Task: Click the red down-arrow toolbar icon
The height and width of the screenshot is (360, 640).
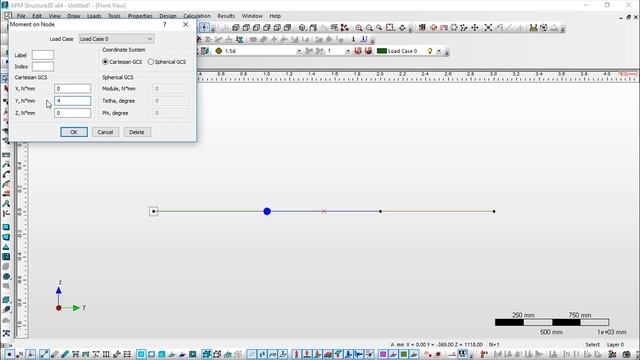Action: (x=433, y=28)
